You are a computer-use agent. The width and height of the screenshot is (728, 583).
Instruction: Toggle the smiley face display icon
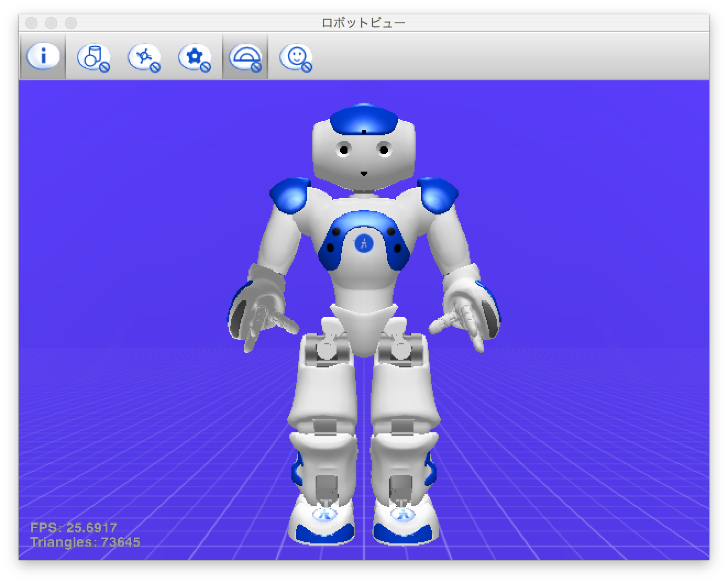(296, 57)
